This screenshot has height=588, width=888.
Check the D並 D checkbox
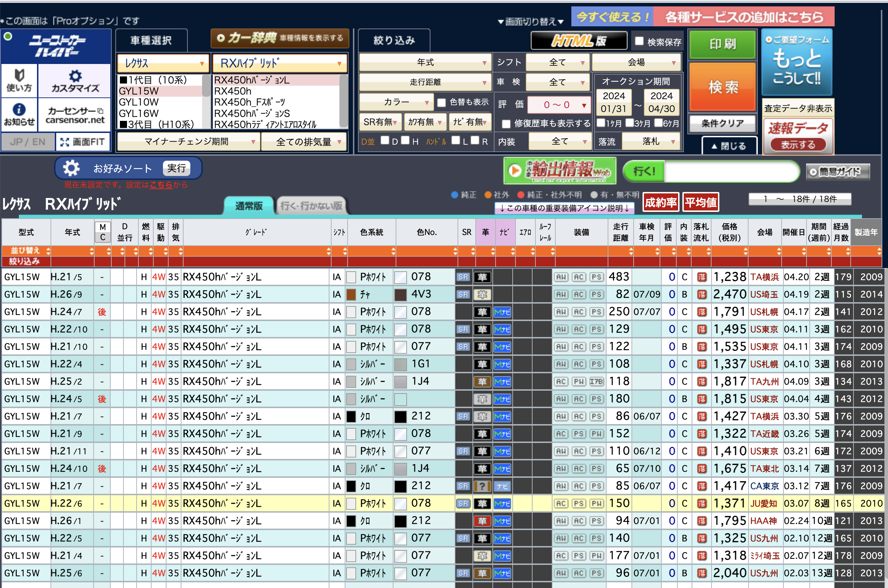[385, 140]
